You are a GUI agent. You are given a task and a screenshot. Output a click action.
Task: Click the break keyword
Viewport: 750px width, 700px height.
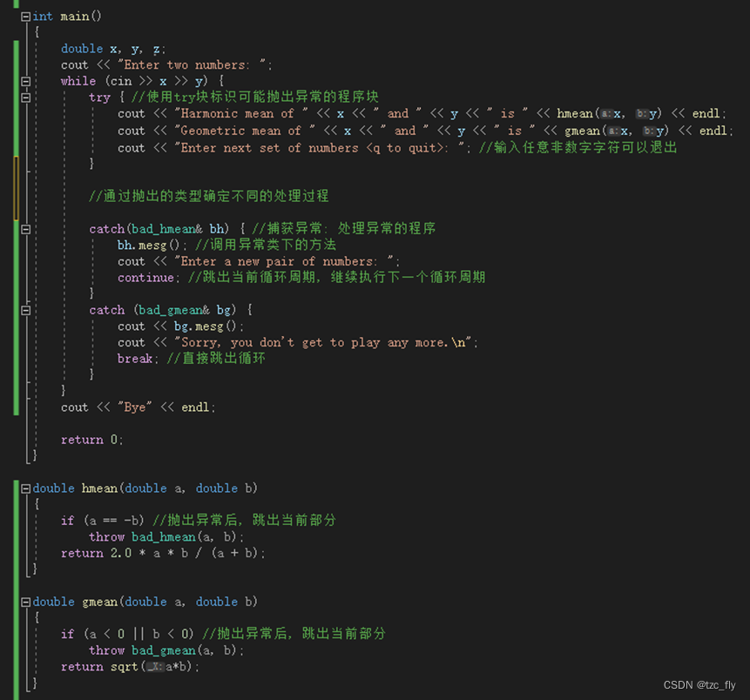[x=135, y=359]
